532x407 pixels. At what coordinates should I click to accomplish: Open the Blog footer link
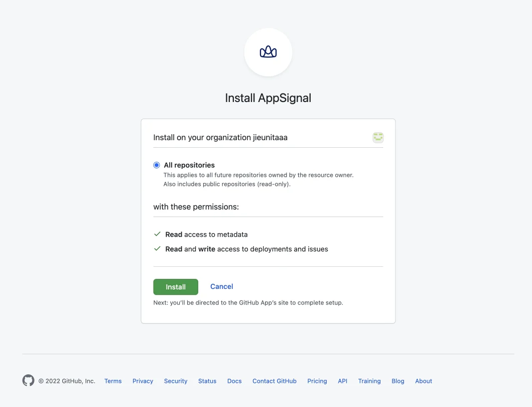(397, 381)
